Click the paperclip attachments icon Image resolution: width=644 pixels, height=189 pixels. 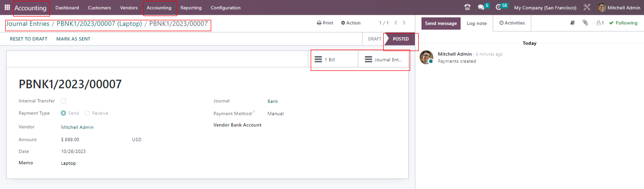(x=585, y=23)
